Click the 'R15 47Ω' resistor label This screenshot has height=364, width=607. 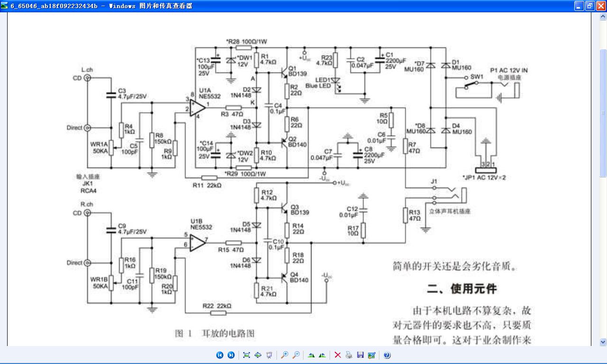(x=231, y=250)
